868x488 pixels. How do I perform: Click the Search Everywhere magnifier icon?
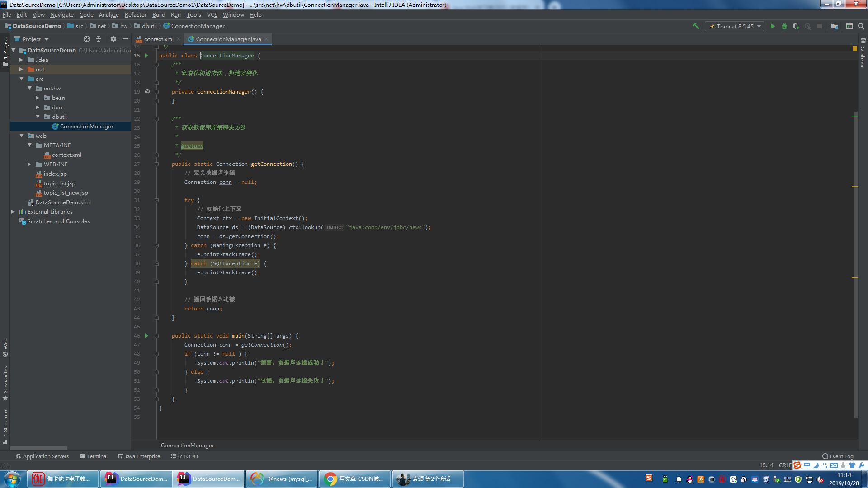pyautogui.click(x=861, y=26)
